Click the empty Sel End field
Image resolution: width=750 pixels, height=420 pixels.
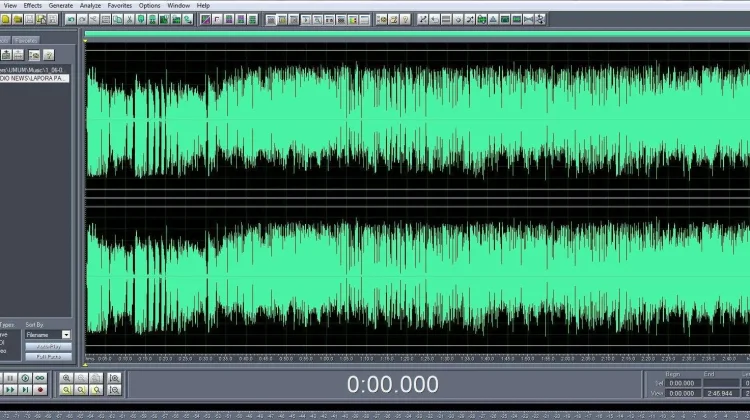click(x=720, y=383)
